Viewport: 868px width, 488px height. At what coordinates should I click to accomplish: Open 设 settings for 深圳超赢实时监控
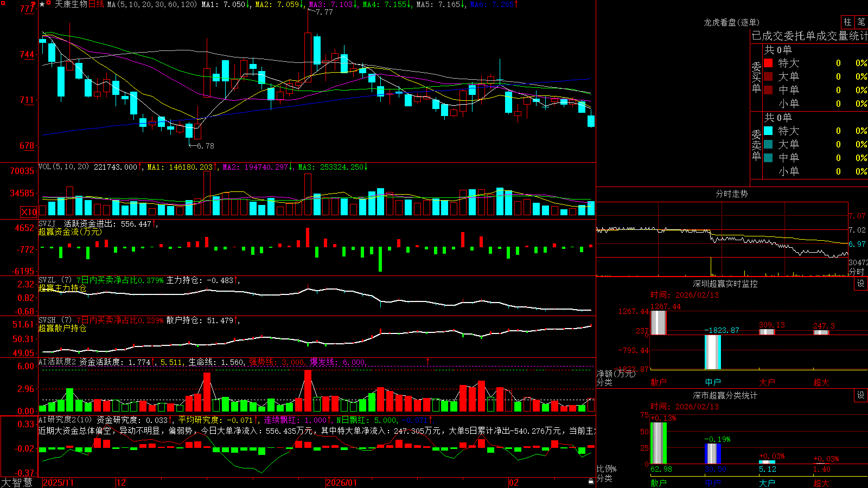tap(860, 284)
